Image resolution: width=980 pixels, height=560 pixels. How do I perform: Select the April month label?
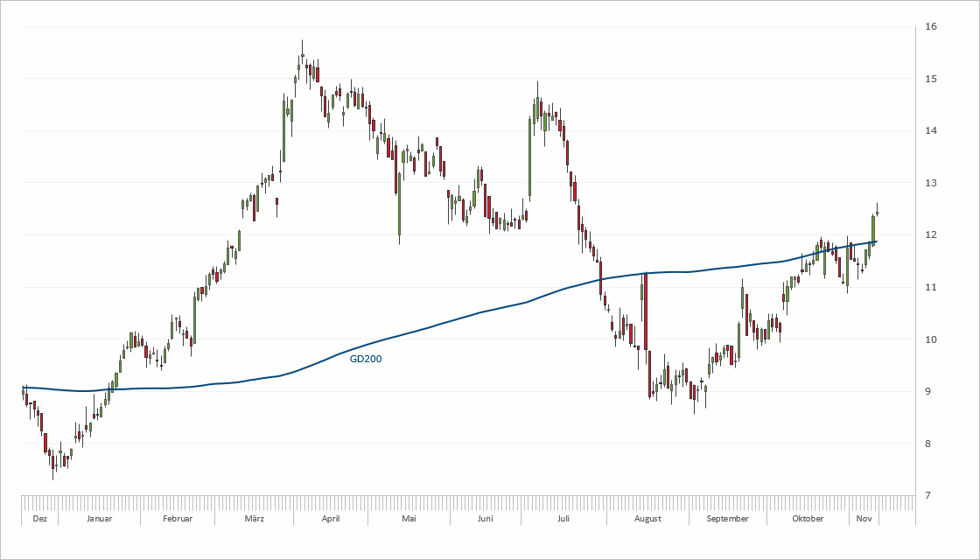pos(331,519)
